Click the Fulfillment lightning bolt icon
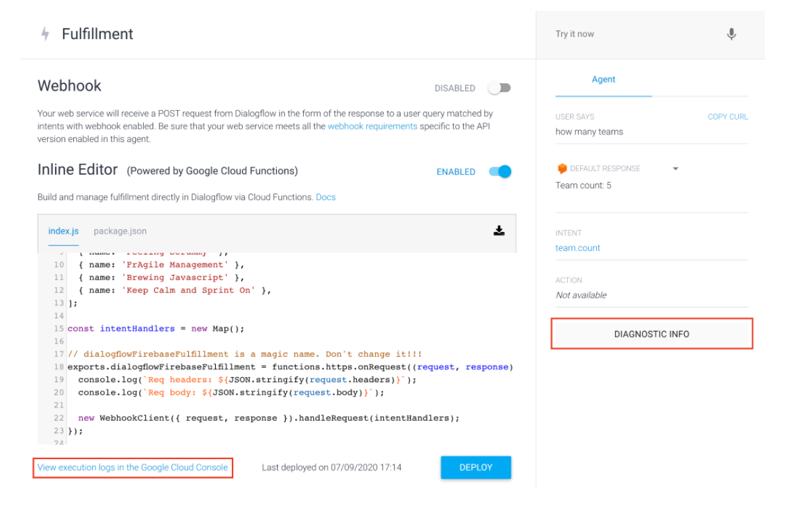Image resolution: width=812 pixels, height=523 pixels. pos(45,34)
